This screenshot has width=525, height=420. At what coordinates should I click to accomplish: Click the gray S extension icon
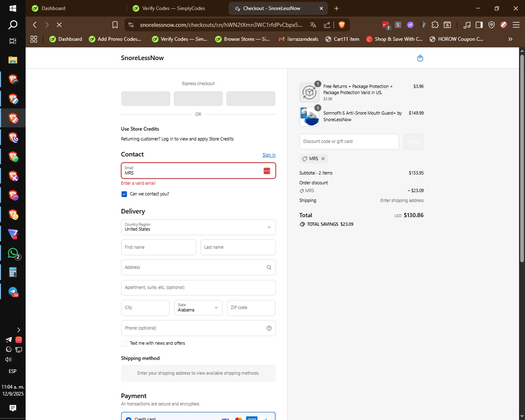398,25
